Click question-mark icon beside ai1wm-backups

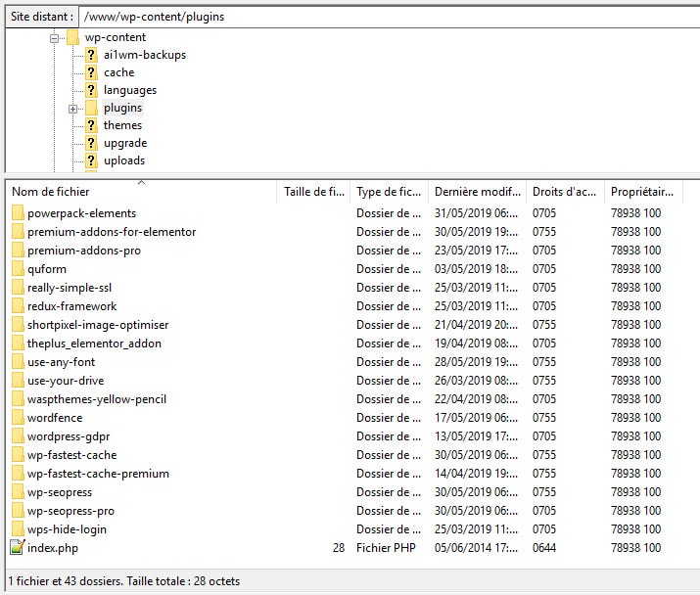pyautogui.click(x=91, y=55)
